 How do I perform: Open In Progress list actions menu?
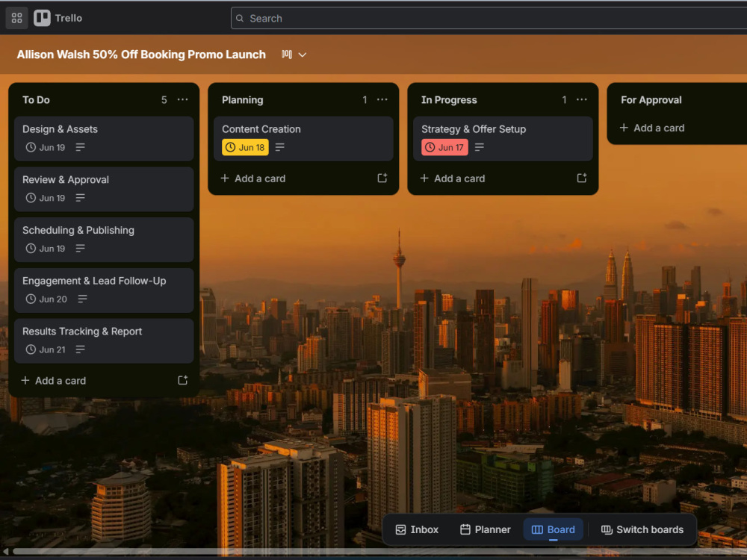(582, 99)
